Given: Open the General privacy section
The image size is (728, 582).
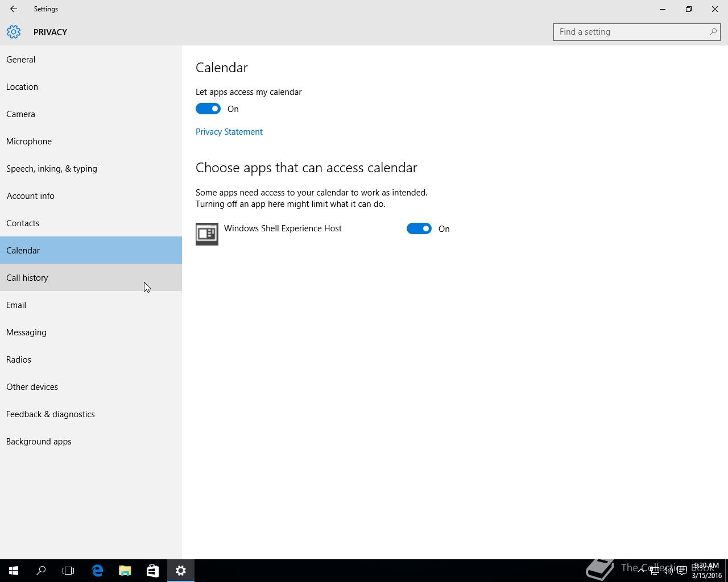Looking at the screenshot, I should (x=91, y=59).
